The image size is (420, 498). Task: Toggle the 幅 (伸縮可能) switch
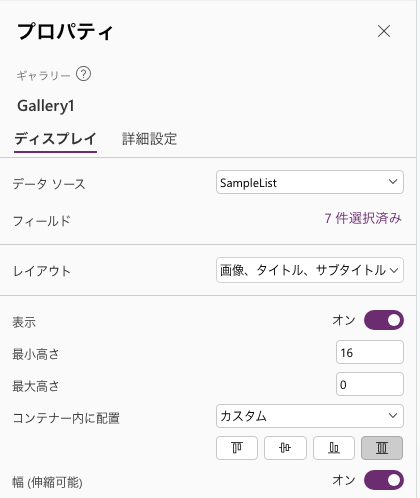click(x=384, y=480)
